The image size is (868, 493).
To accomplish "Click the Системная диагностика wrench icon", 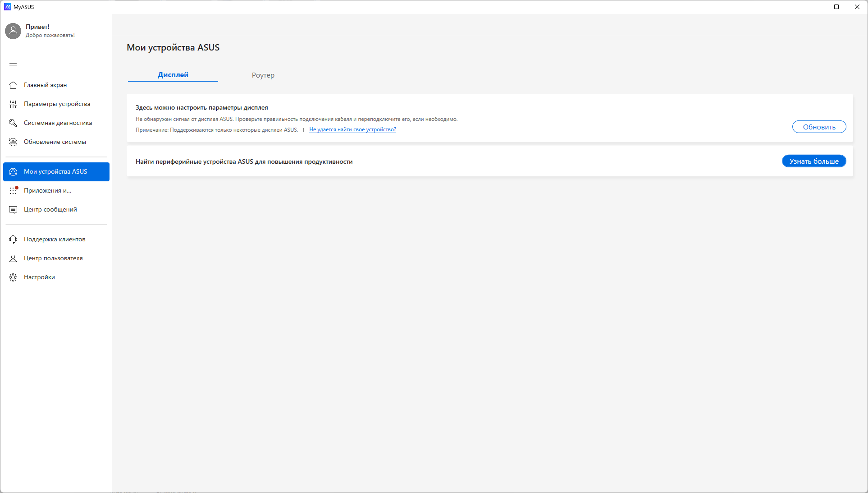I will [x=13, y=123].
